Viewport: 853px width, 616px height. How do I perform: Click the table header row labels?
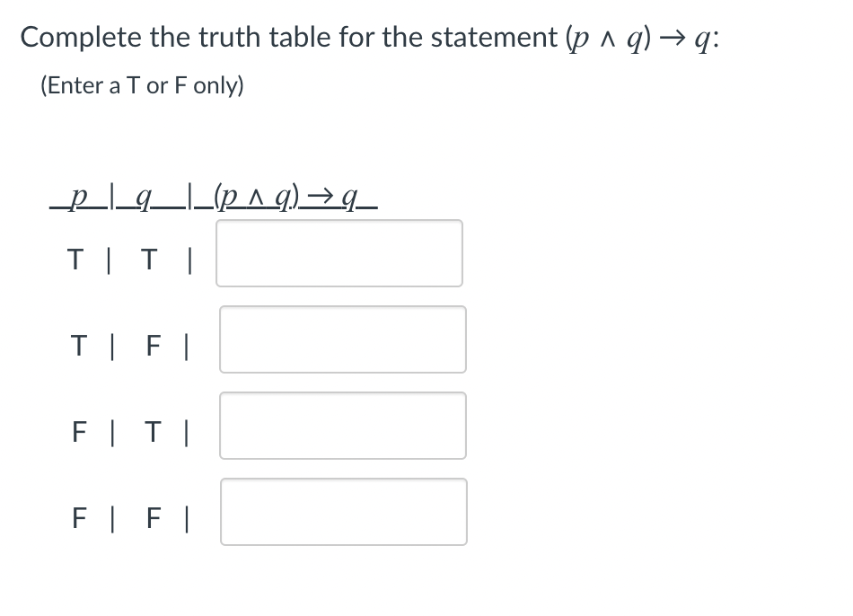click(214, 198)
